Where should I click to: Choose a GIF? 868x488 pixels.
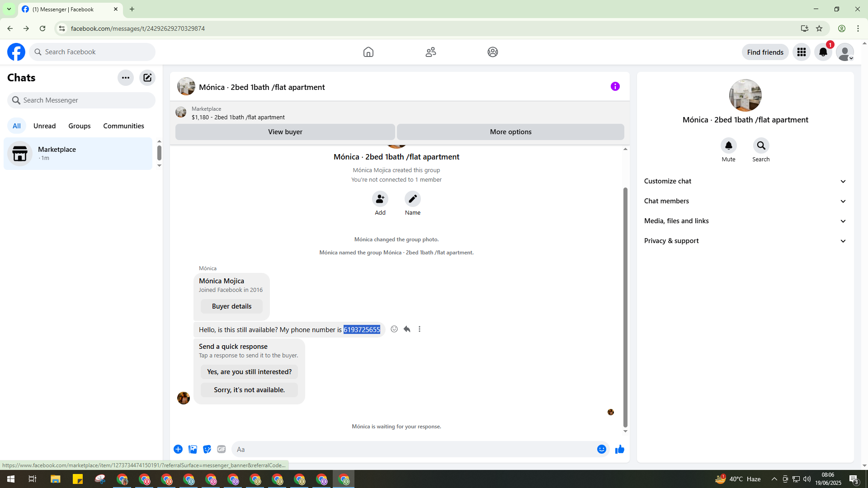click(x=222, y=449)
